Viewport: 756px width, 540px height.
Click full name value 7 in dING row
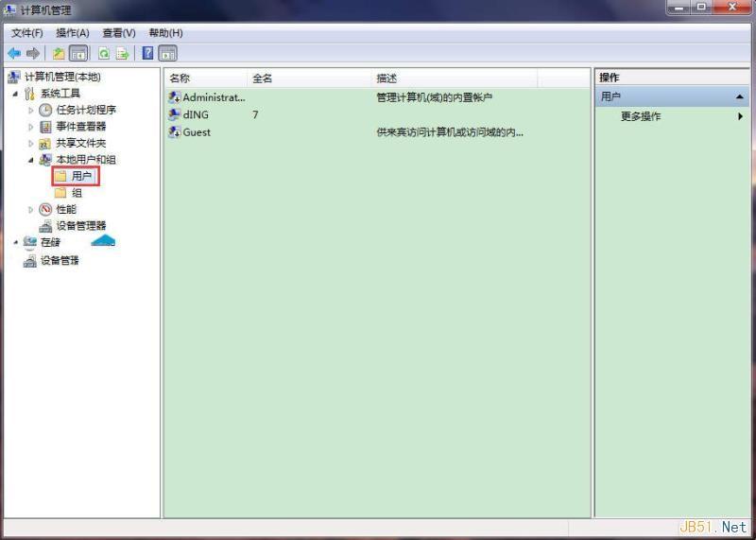(x=255, y=114)
